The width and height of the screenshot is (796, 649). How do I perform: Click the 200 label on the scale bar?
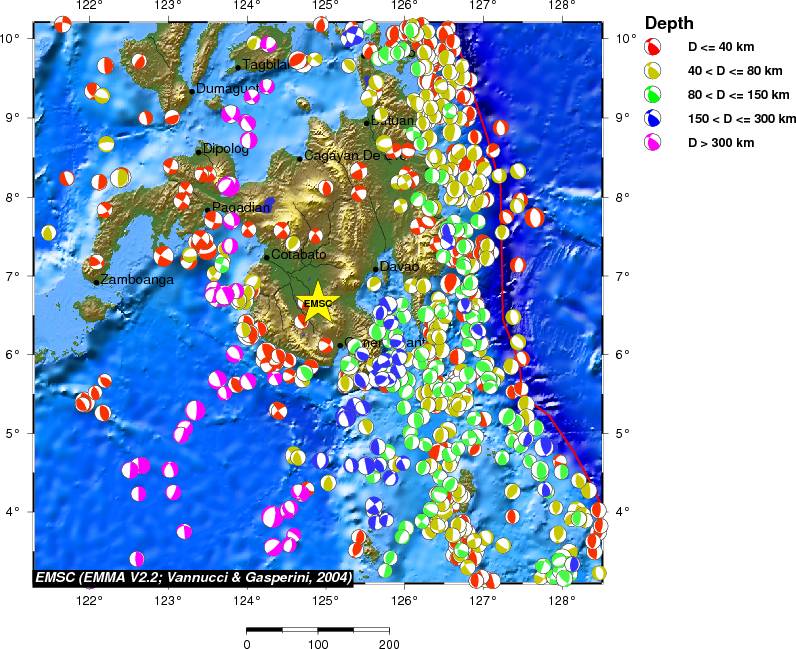[x=389, y=644]
